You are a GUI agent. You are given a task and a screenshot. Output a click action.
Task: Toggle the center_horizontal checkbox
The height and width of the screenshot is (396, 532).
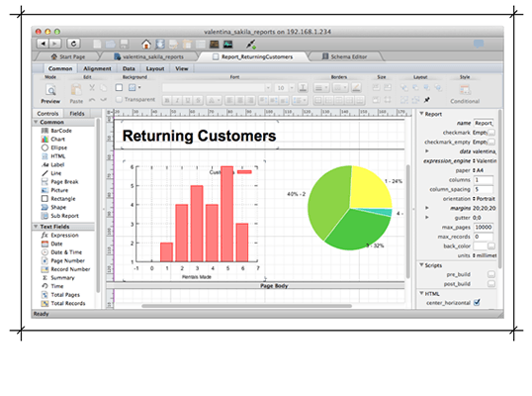477,302
